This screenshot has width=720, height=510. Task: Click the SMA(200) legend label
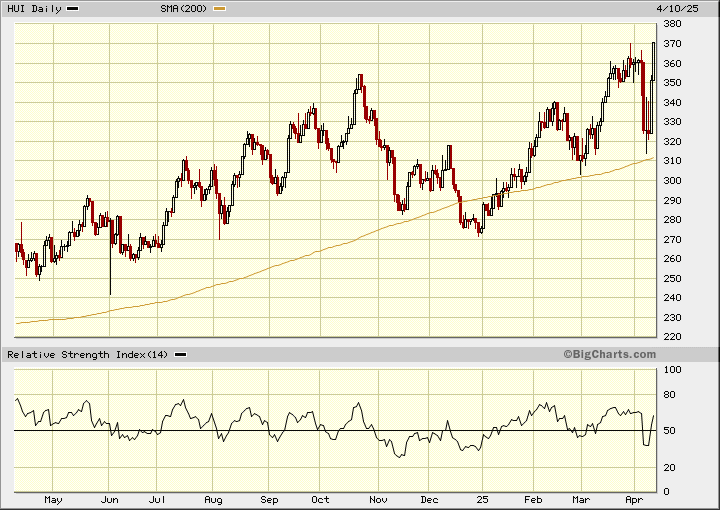coord(184,9)
